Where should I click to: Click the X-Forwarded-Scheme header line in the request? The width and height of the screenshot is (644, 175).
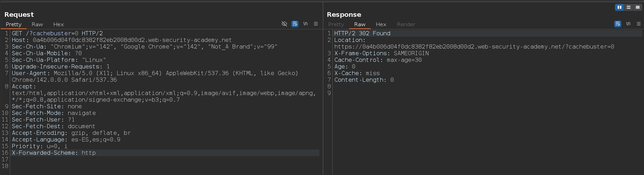[x=54, y=153]
